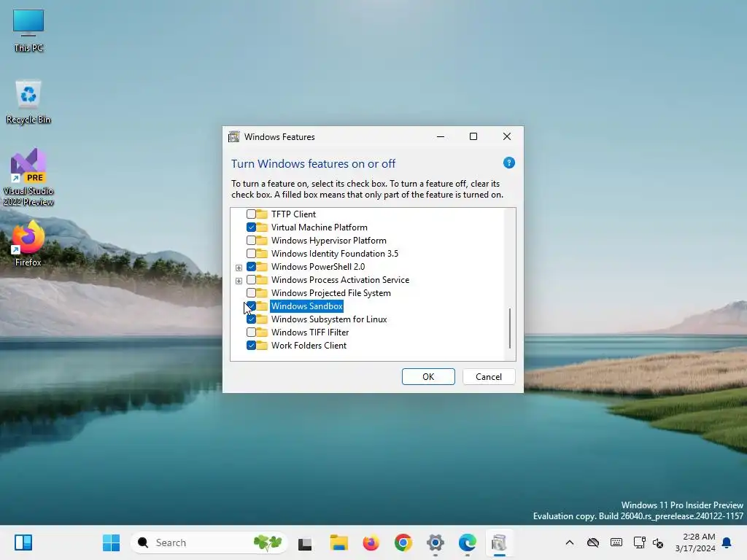
Task: Select Visual Studio 2022 Preview desktop shortcut
Action: click(28, 177)
